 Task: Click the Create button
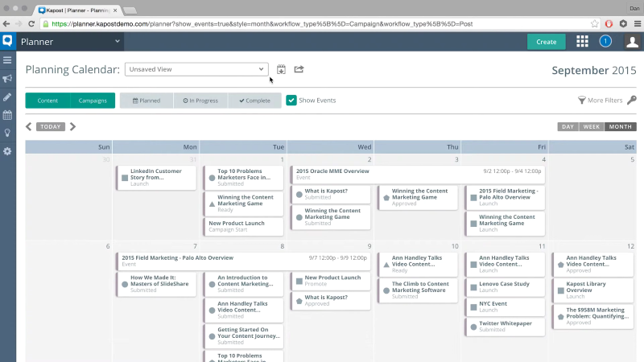coord(547,42)
